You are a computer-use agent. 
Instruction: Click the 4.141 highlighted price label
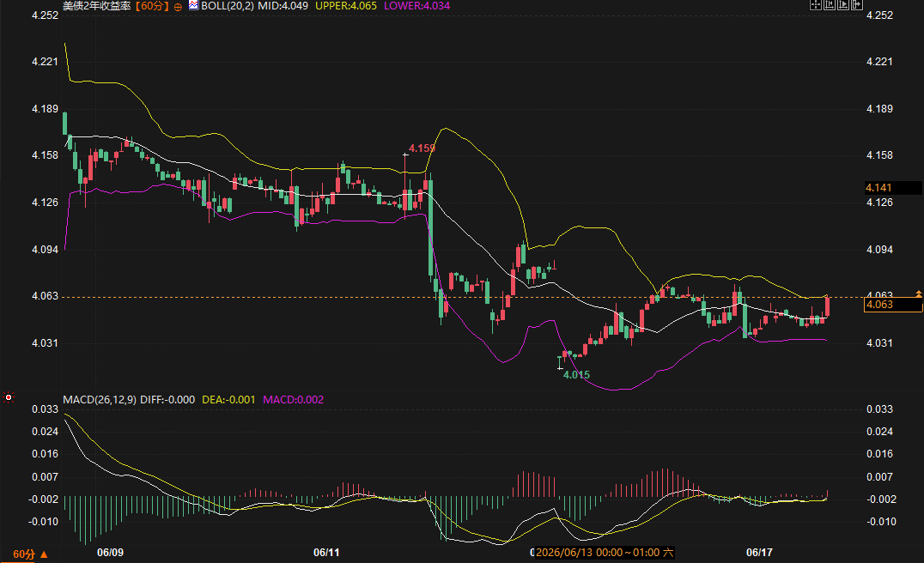[x=893, y=188]
